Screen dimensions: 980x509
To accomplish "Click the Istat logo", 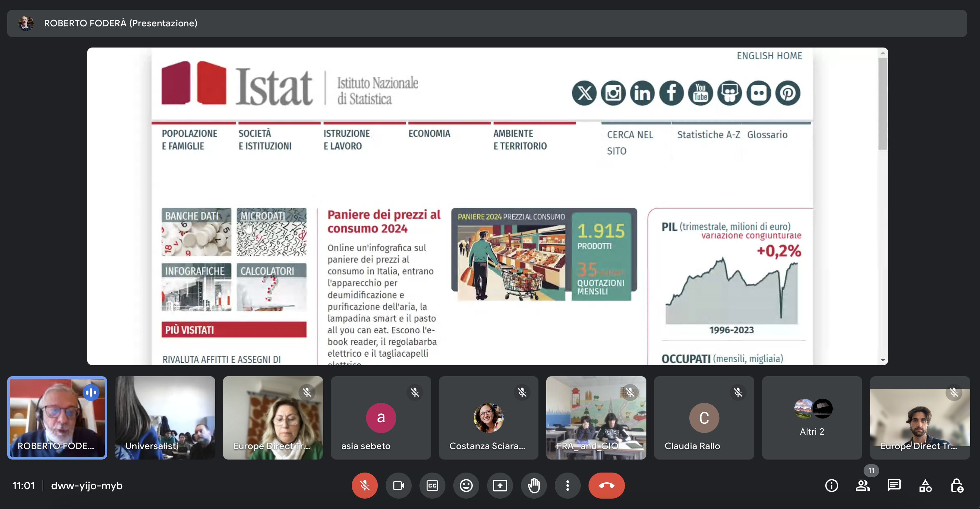I will pyautogui.click(x=290, y=83).
